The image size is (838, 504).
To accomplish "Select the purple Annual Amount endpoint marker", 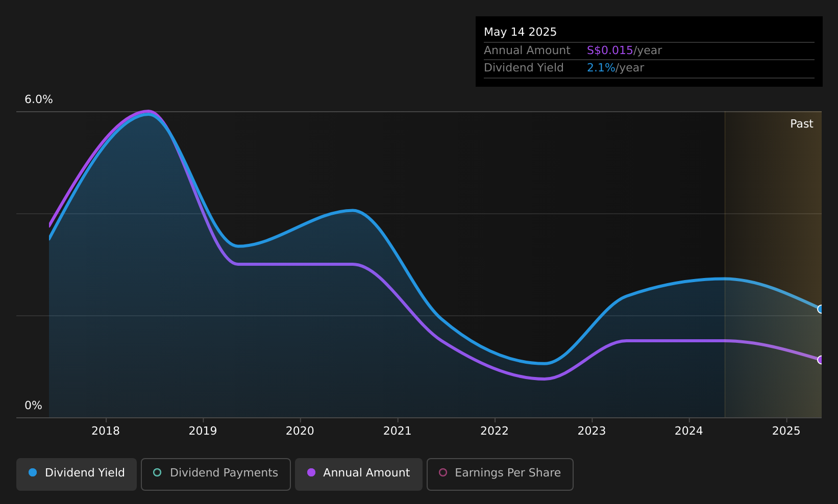I will (821, 360).
